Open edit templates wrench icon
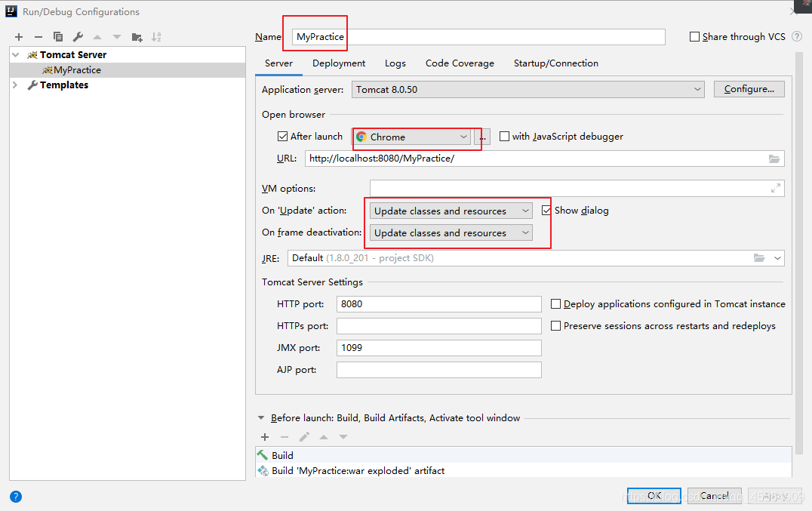The height and width of the screenshot is (511, 812). (78, 37)
